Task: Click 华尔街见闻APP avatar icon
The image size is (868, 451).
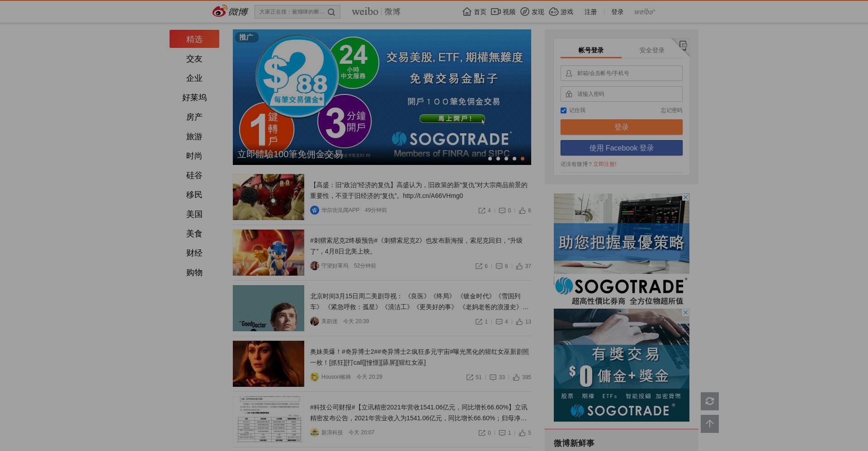Action: click(315, 210)
